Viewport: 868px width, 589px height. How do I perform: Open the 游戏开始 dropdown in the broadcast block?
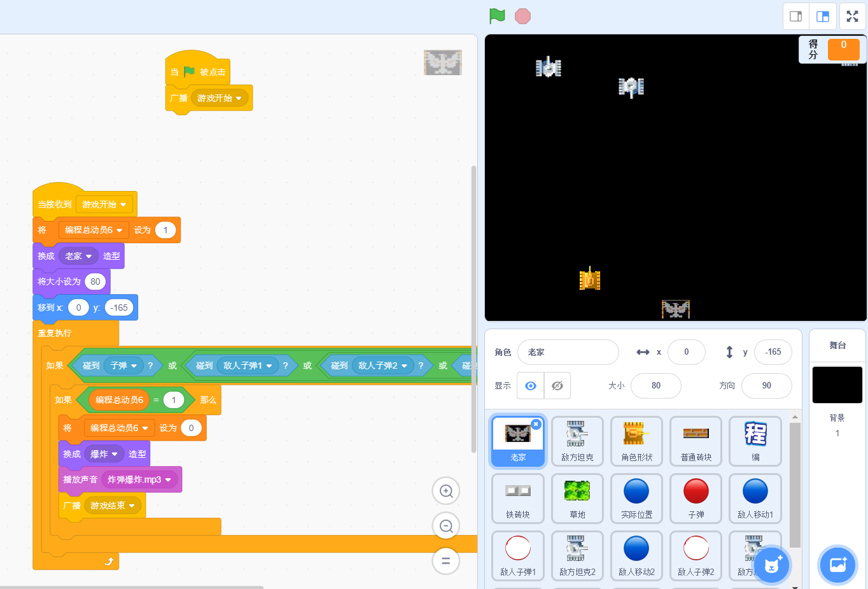(x=239, y=98)
